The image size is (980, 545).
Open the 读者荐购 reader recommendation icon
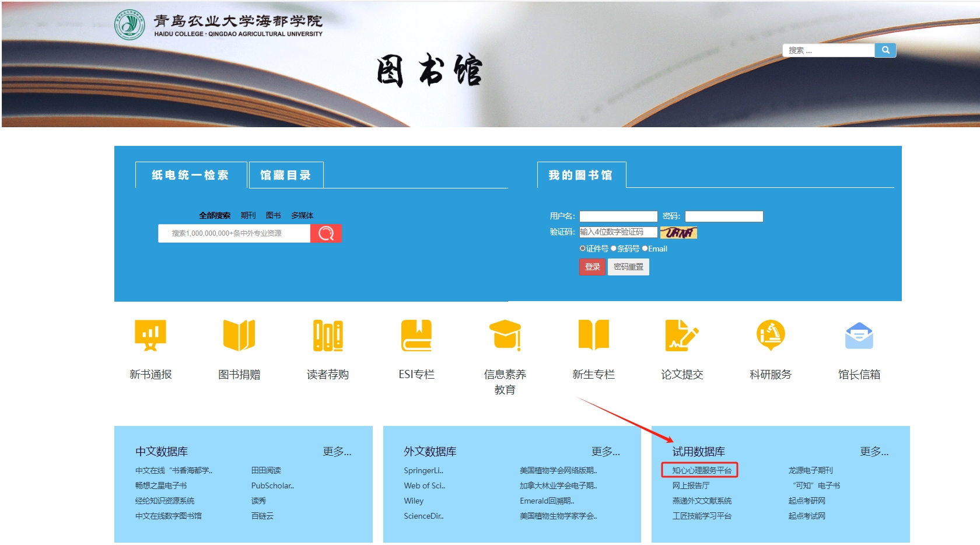pos(328,336)
